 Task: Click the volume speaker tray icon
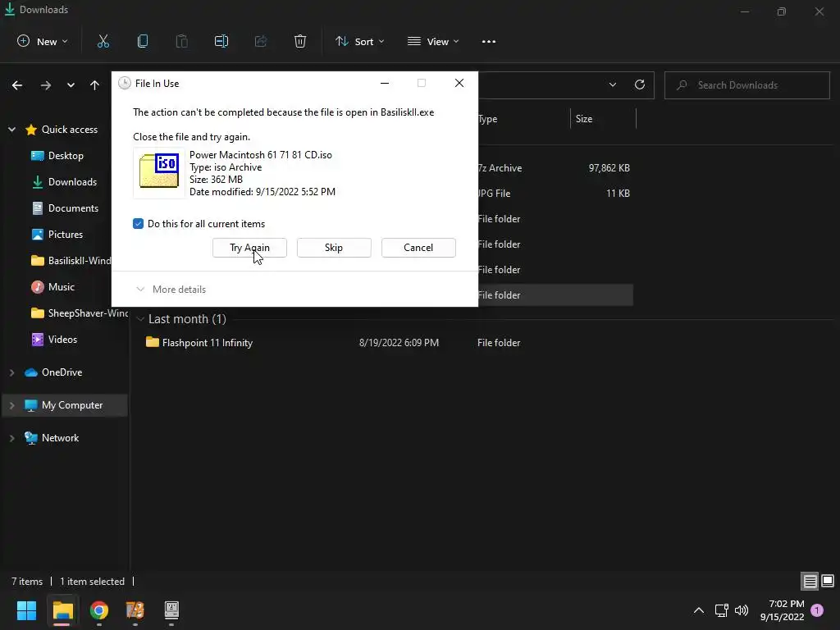click(x=742, y=610)
